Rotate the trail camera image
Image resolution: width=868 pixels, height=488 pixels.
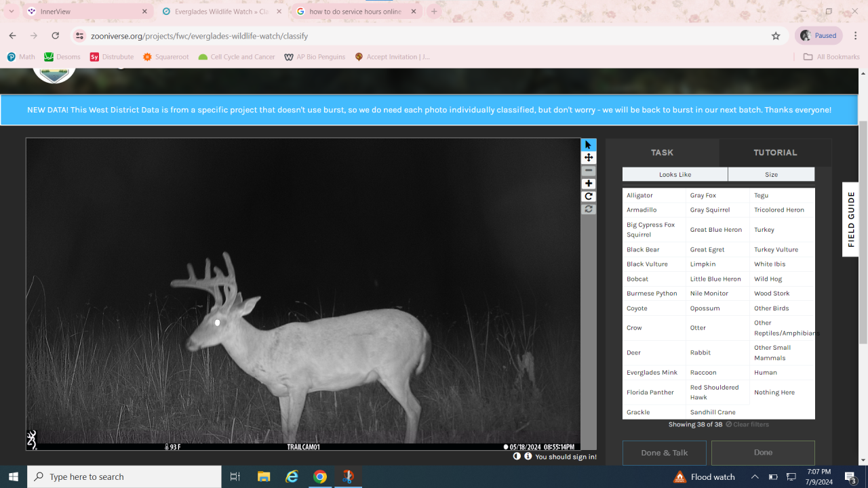point(589,197)
